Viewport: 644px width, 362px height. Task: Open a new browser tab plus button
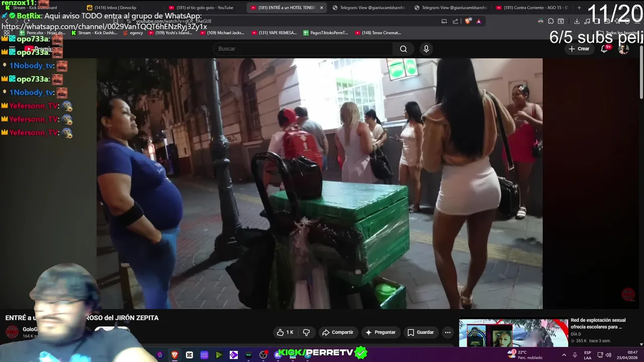point(579,8)
